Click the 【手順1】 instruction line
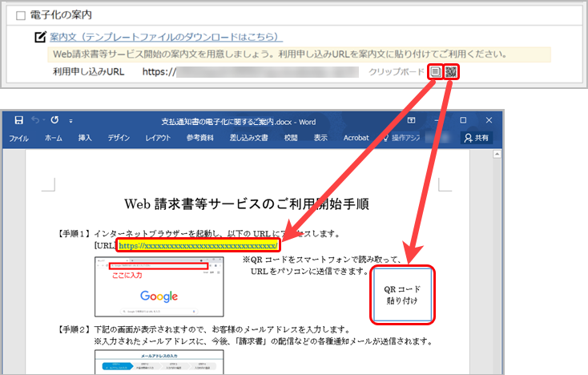 point(199,234)
